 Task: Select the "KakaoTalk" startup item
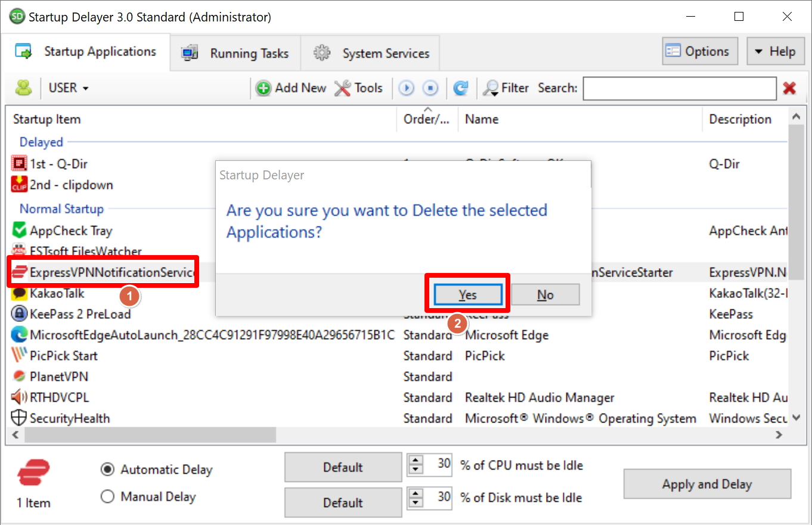click(x=57, y=293)
